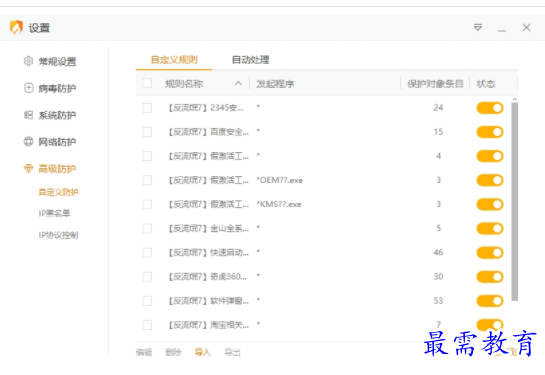Check the box for the 快速启动... rule

[x=147, y=252]
